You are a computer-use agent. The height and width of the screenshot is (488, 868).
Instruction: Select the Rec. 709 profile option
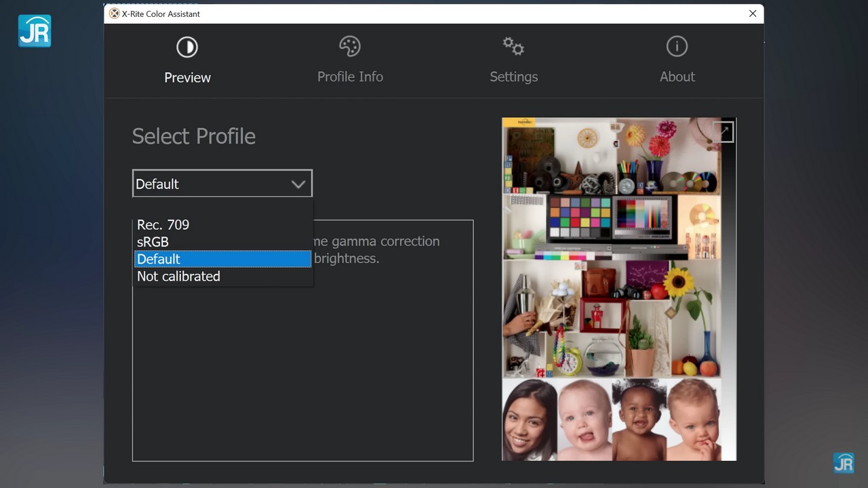[163, 225]
